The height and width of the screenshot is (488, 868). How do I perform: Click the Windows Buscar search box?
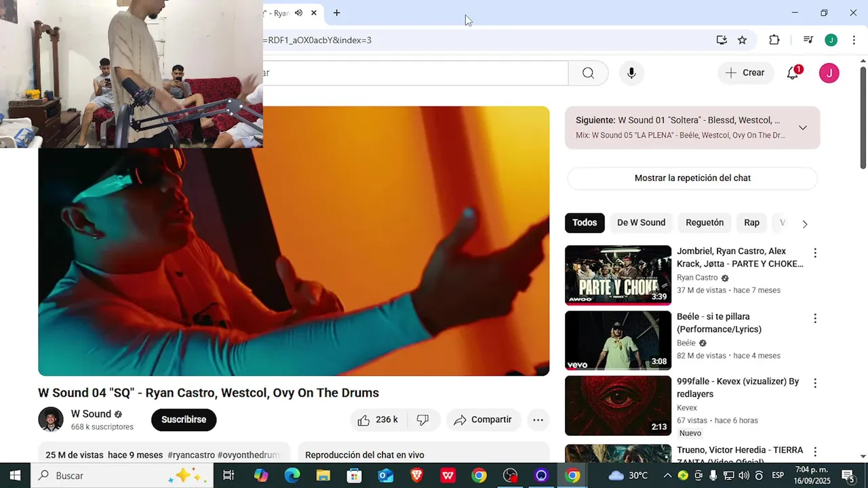click(122, 475)
